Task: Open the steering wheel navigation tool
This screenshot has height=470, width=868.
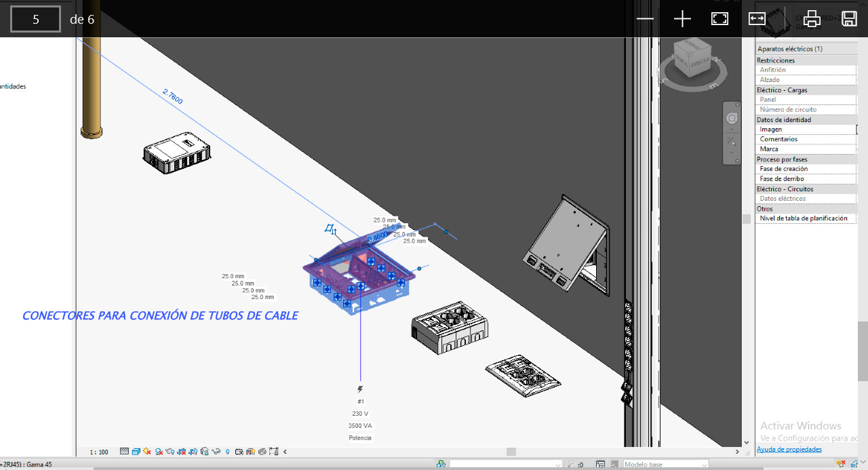Action: point(732,119)
